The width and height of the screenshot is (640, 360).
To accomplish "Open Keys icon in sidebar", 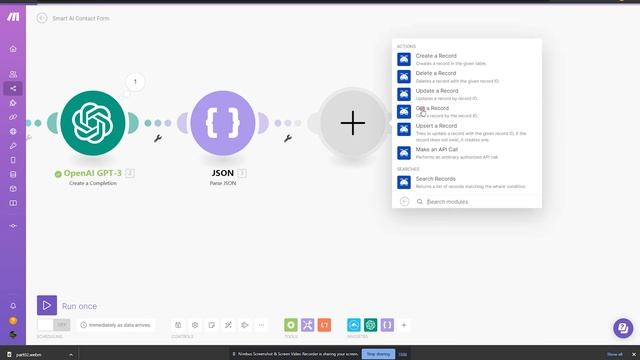I will 13,146.
